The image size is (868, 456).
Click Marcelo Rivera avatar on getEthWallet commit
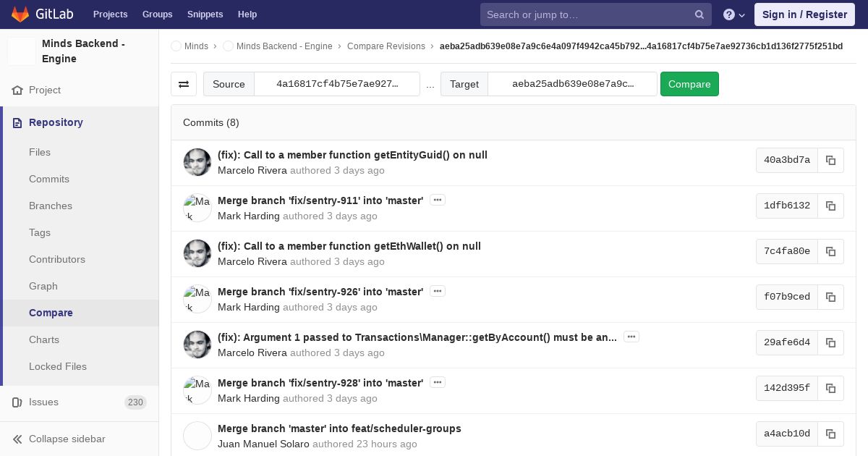pyautogui.click(x=197, y=253)
